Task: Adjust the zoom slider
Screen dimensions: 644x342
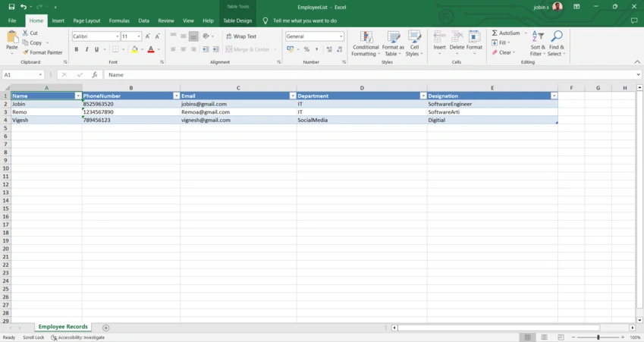Action: tap(598, 337)
